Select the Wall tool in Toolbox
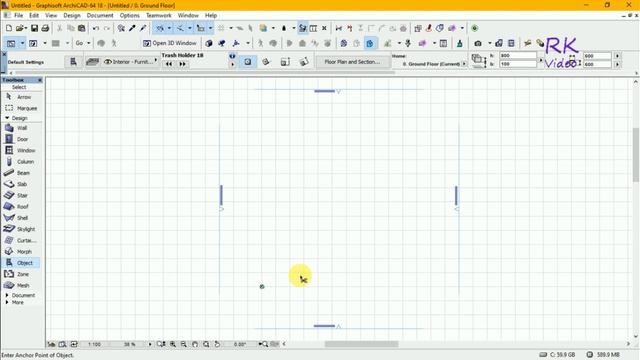This screenshot has width=640, height=360. coord(21,128)
